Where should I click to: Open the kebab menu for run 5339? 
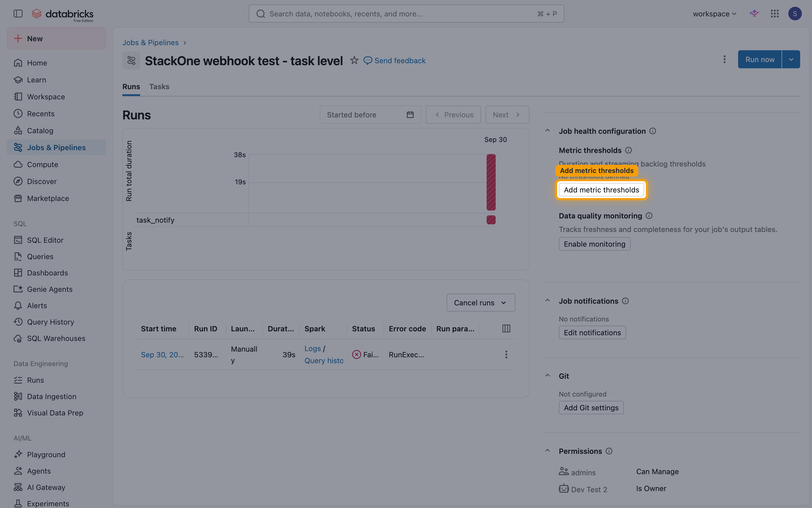pyautogui.click(x=506, y=354)
